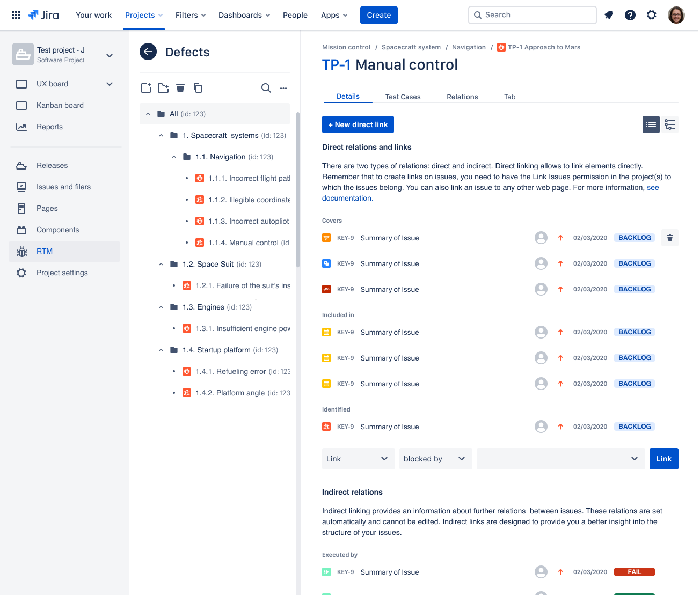The image size is (700, 595).
Task: Delete the first Covers KEY-9 link
Action: (670, 238)
